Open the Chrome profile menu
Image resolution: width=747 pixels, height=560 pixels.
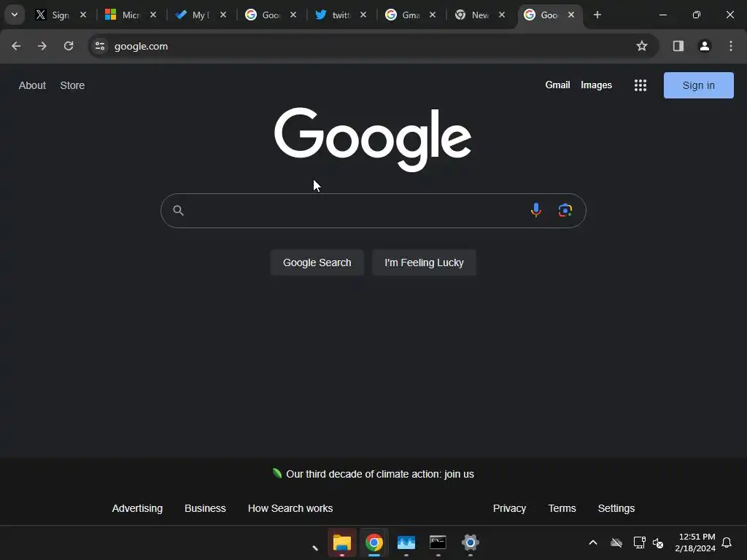705,46
